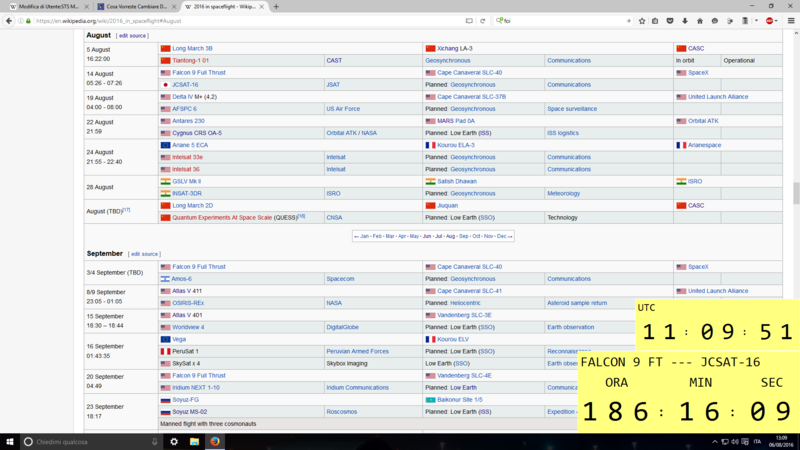Reload the page with the refresh icon

482,21
